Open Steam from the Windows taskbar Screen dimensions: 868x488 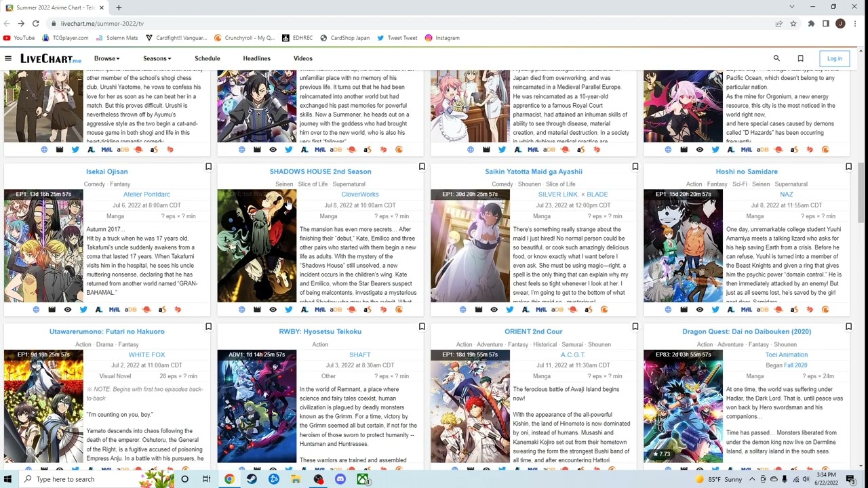point(252,479)
